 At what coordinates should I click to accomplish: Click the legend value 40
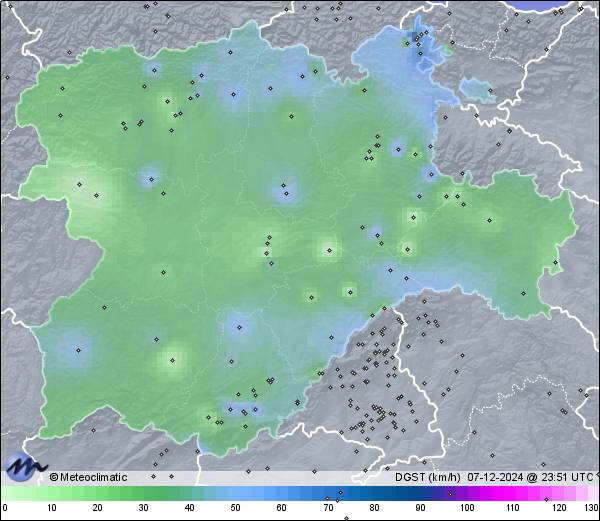189,508
